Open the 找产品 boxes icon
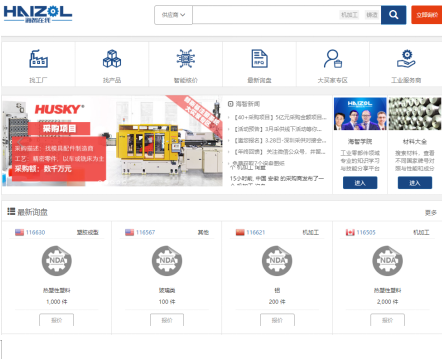The image size is (442, 360). click(112, 59)
